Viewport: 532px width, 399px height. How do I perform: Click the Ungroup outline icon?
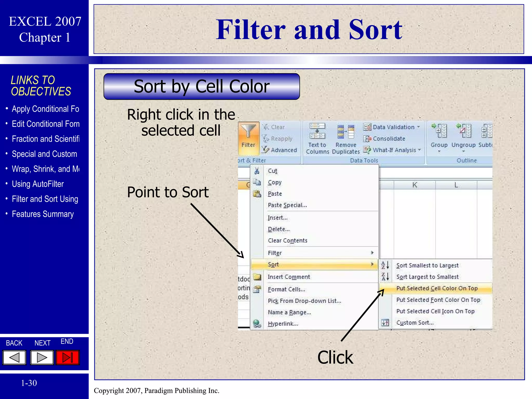(x=464, y=131)
